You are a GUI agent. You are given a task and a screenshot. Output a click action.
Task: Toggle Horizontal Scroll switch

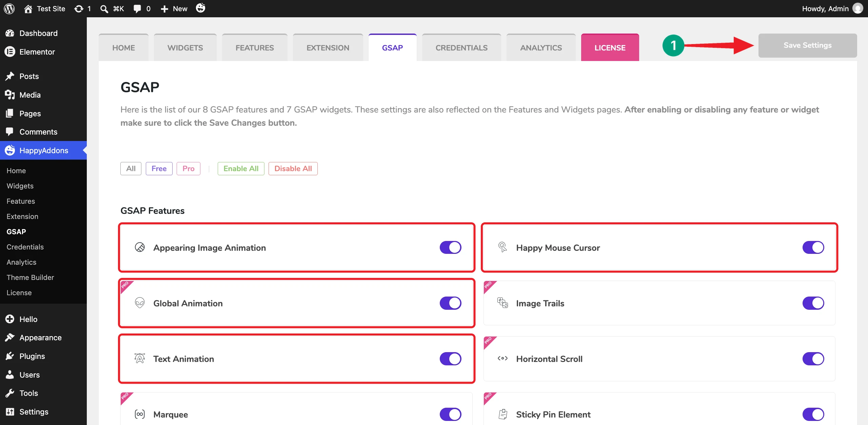point(813,359)
